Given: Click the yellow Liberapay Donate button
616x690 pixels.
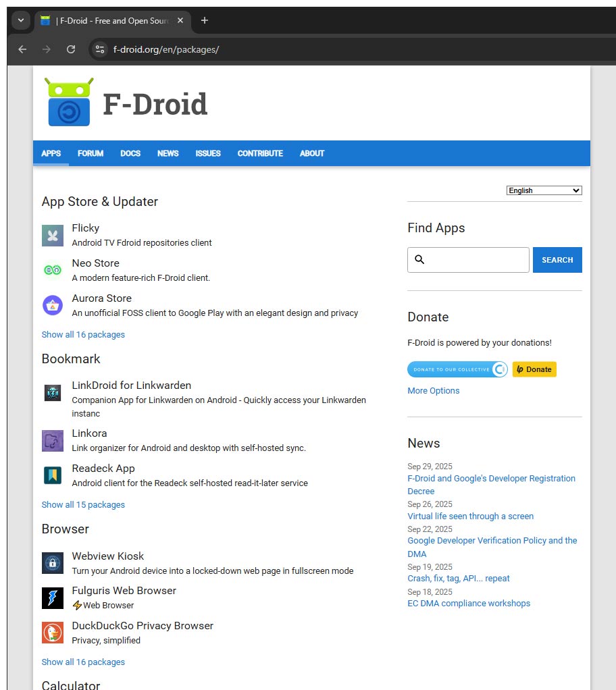Looking at the screenshot, I should tap(534, 369).
